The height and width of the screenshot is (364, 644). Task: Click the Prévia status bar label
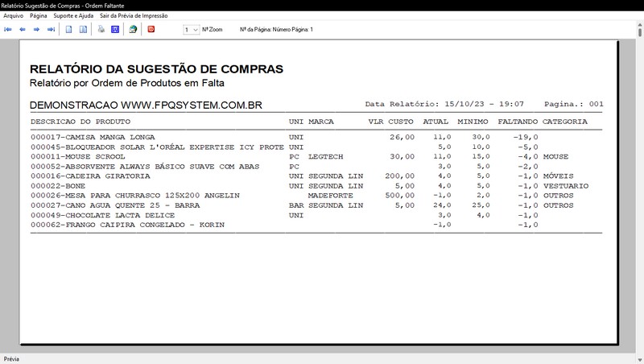11,359
